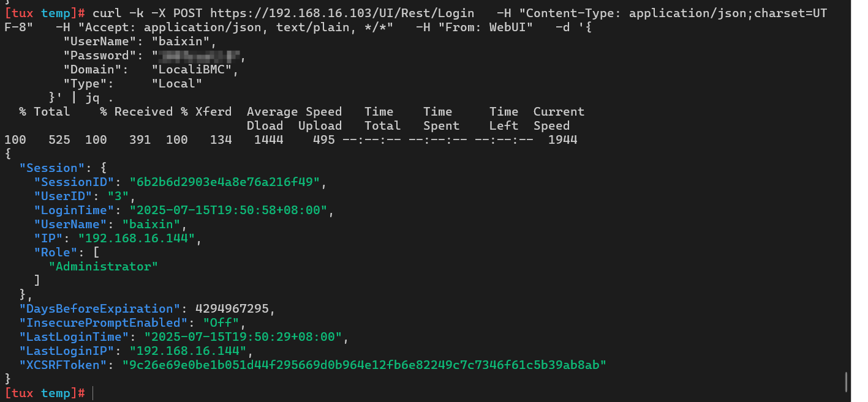Click the XCSRFToken value string
The image size is (868, 402).
364,365
